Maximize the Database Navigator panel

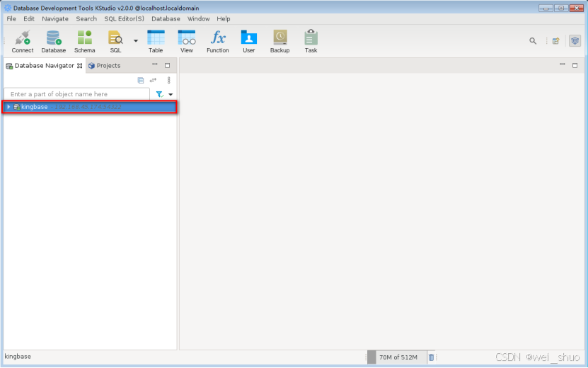[167, 65]
